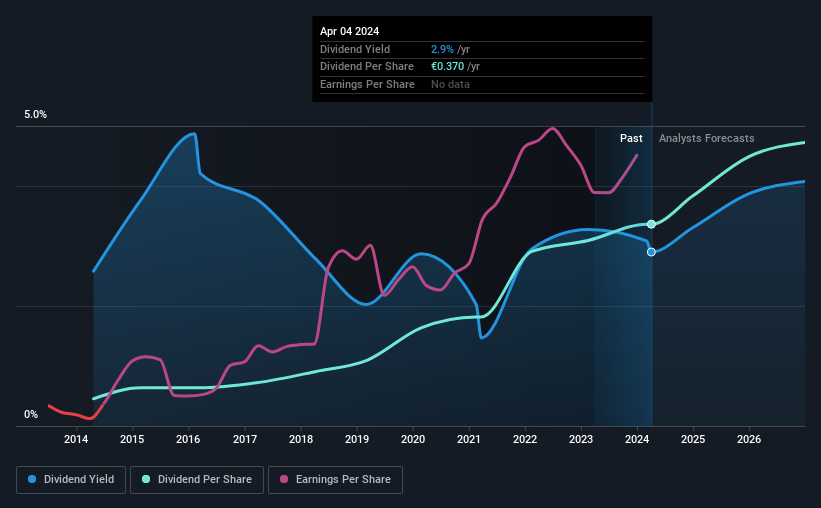The image size is (821, 508).
Task: Click the 'Dividend Per Share' row label in tooltip
Action: [367, 67]
